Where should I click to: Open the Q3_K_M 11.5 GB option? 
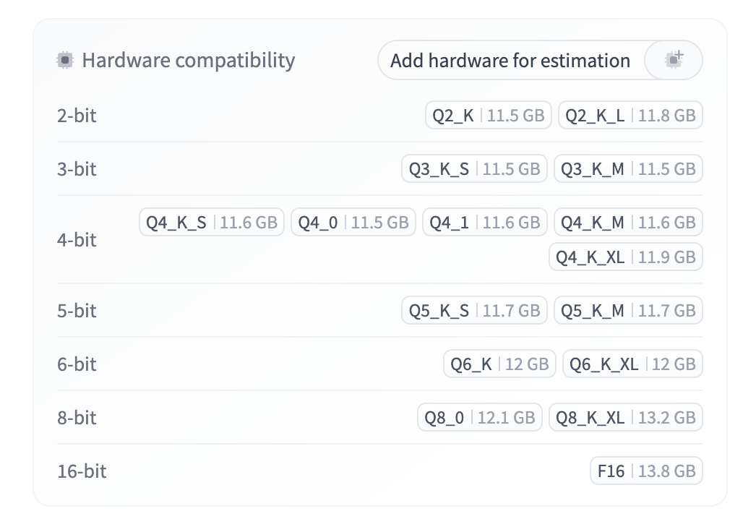pyautogui.click(x=628, y=169)
